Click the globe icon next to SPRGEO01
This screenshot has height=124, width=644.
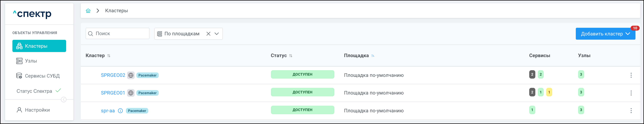[131, 93]
